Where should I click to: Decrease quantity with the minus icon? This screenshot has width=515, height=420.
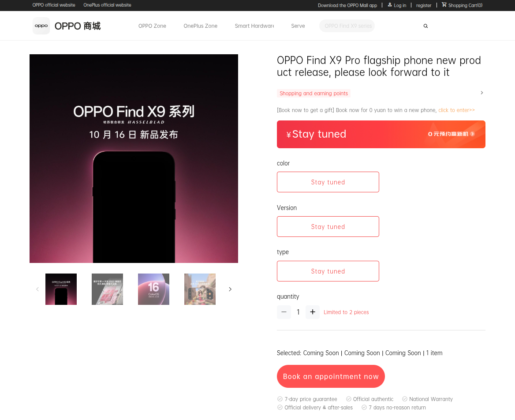284,312
